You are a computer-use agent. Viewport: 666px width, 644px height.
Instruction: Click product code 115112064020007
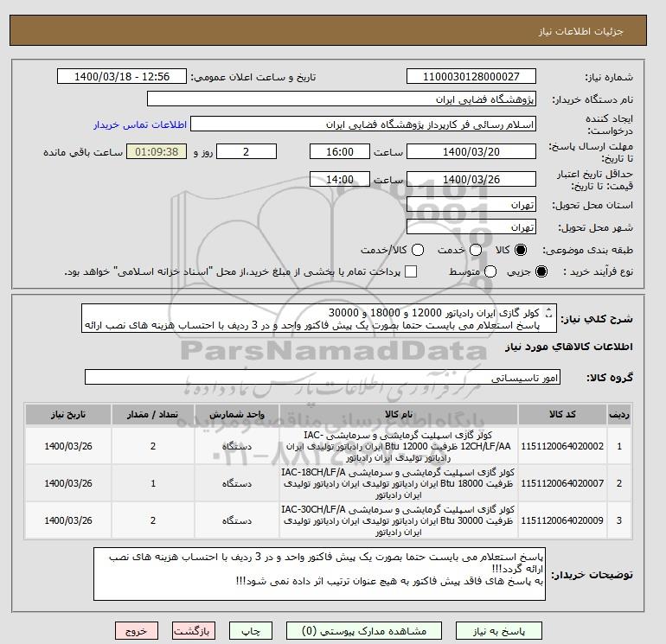coord(562,483)
